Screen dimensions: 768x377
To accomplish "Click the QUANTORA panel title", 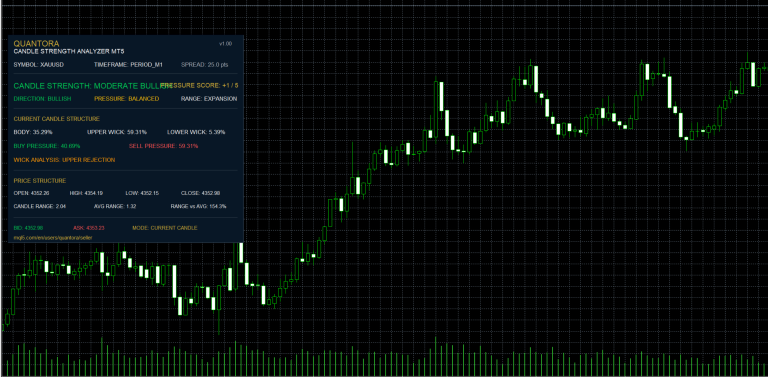I will (36, 44).
